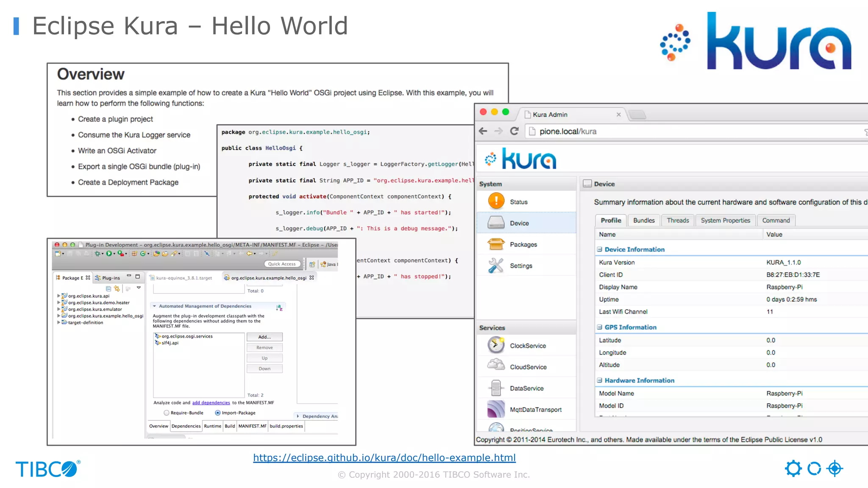Click the a-z sort icon in dependencies section

pos(279,308)
